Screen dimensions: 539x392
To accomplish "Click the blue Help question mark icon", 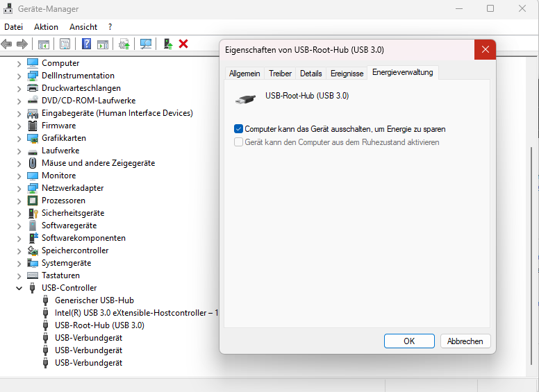I will pyautogui.click(x=86, y=44).
